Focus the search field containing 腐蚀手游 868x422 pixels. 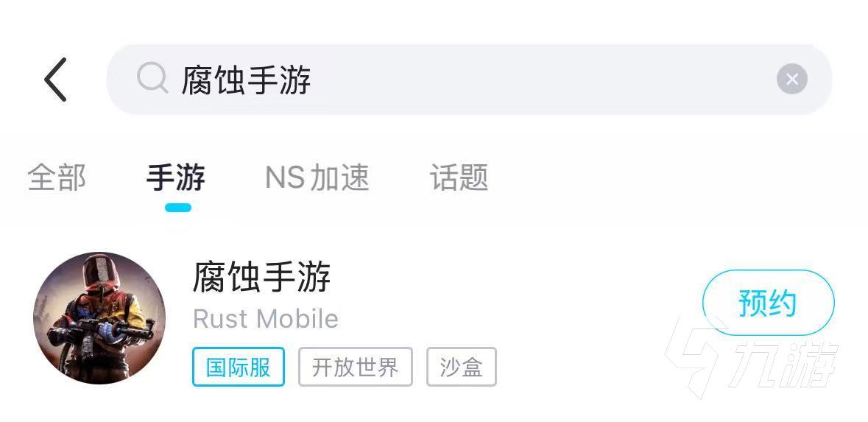click(469, 80)
